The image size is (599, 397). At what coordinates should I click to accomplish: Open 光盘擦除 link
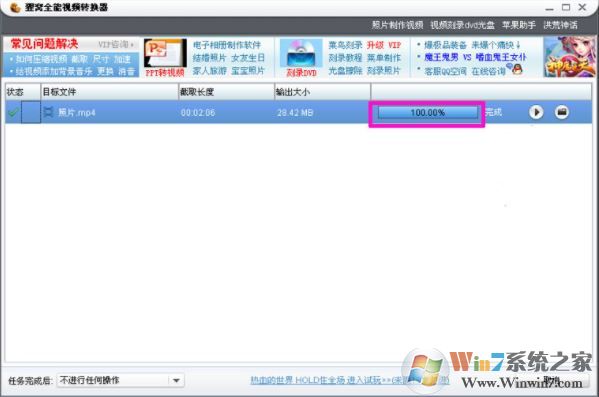coord(345,71)
